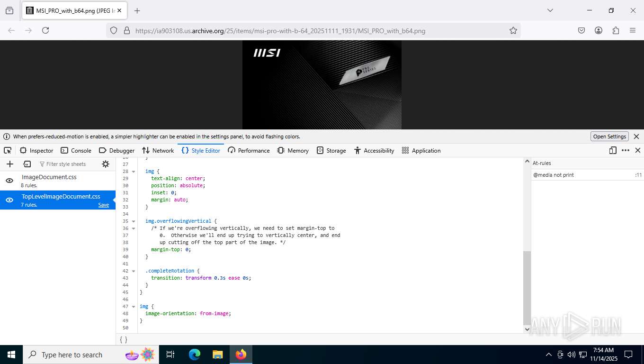Toggle visibility of TopLevelImageDocument.css

click(9, 200)
